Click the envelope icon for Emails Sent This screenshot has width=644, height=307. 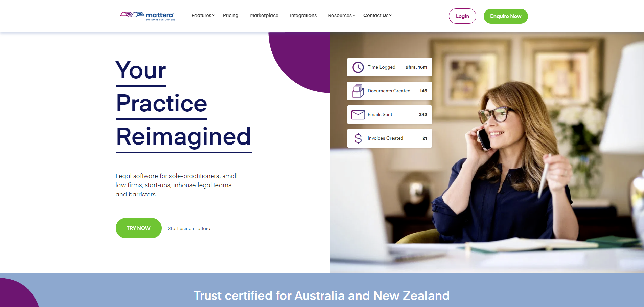click(x=358, y=115)
